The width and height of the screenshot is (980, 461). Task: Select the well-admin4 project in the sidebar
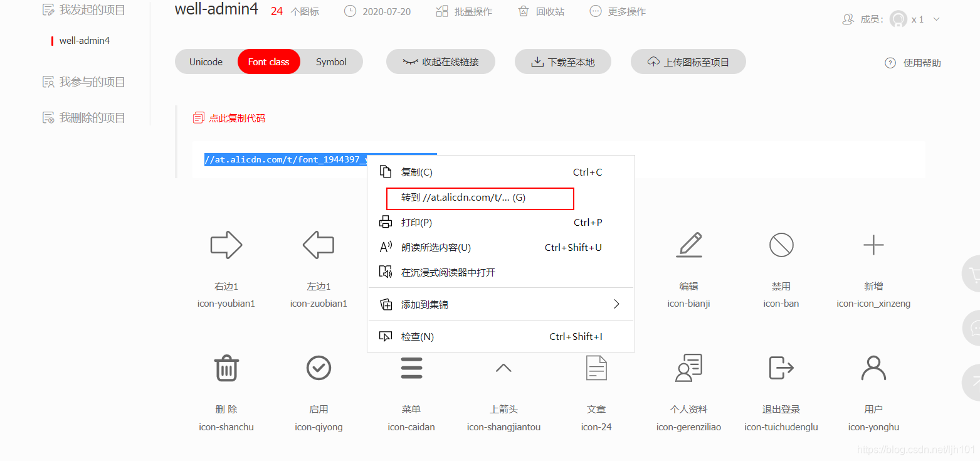[x=85, y=40]
